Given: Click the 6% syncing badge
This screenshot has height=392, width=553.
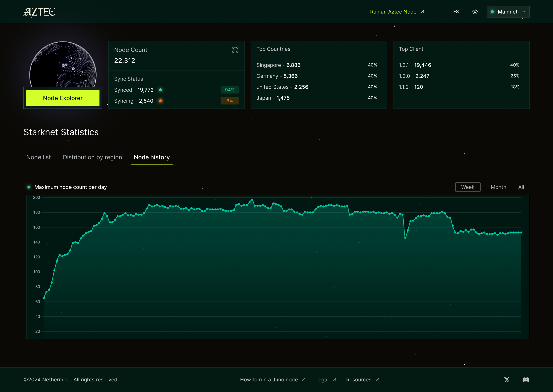Looking at the screenshot, I should [x=230, y=101].
